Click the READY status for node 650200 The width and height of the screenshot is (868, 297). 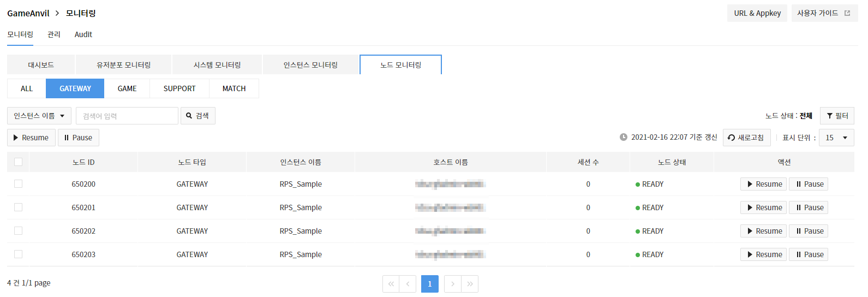pyautogui.click(x=650, y=184)
